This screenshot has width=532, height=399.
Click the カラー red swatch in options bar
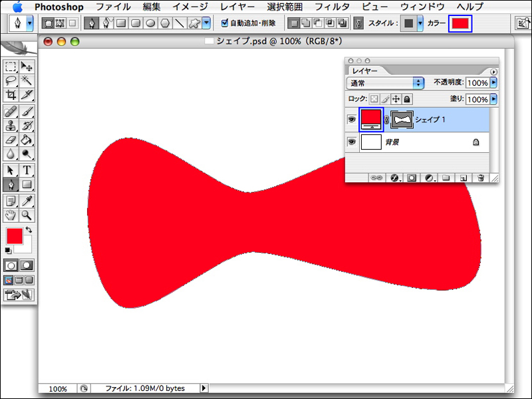[x=460, y=23]
